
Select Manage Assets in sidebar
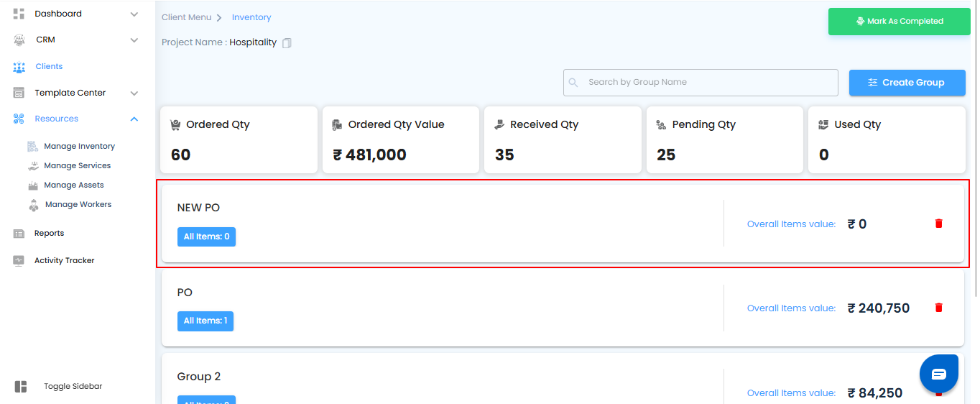point(73,185)
